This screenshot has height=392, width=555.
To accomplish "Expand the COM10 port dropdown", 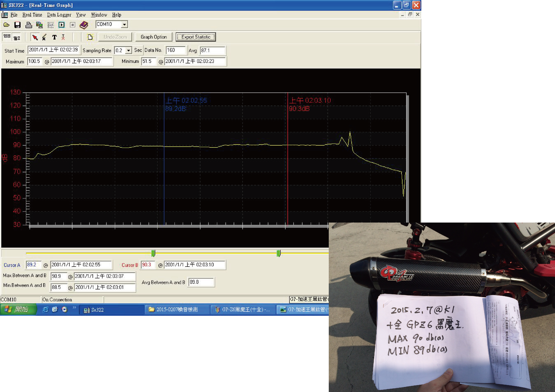I will (124, 24).
